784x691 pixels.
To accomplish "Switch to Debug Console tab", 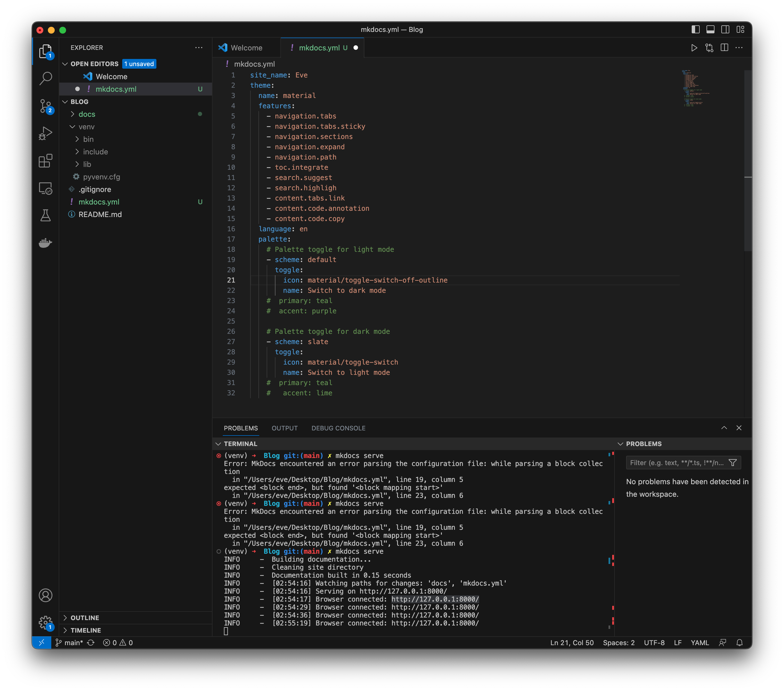I will coord(338,428).
